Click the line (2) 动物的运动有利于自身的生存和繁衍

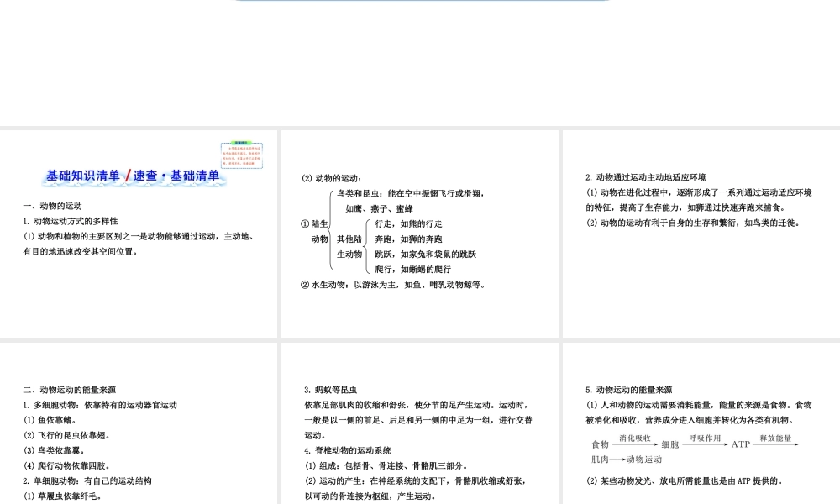(693, 223)
